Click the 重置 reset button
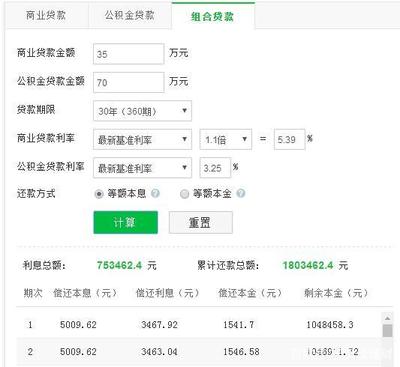400x367 pixels. coord(200,222)
